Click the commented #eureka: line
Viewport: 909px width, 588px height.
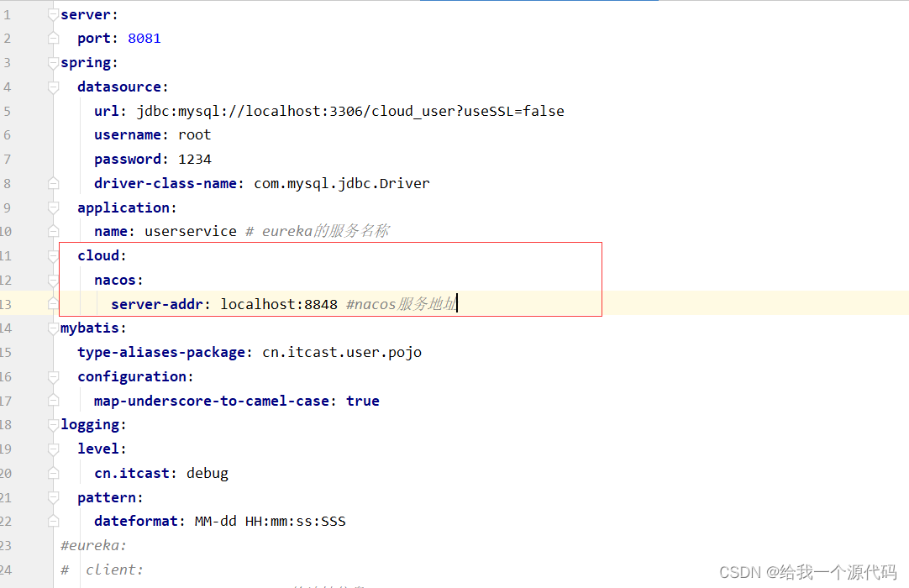click(x=93, y=545)
